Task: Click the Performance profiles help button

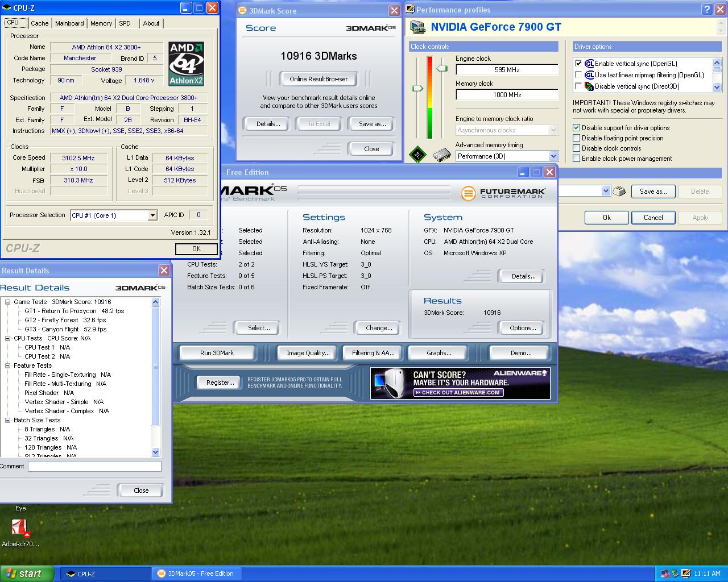Action: pyautogui.click(x=707, y=9)
